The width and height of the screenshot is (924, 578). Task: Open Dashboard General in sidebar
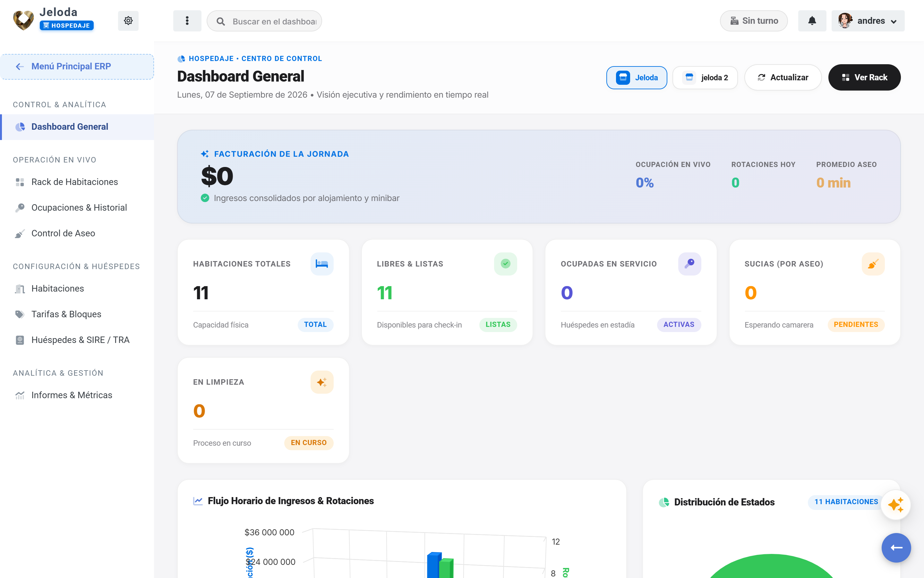click(77, 127)
